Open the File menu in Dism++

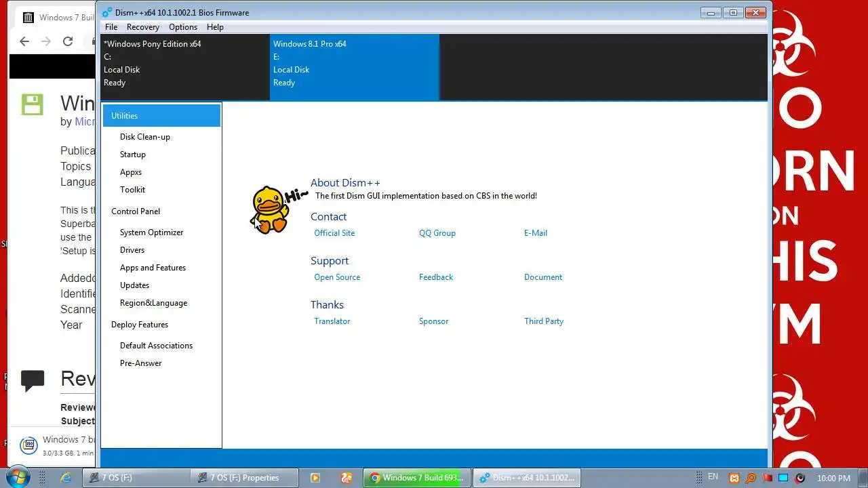111,27
